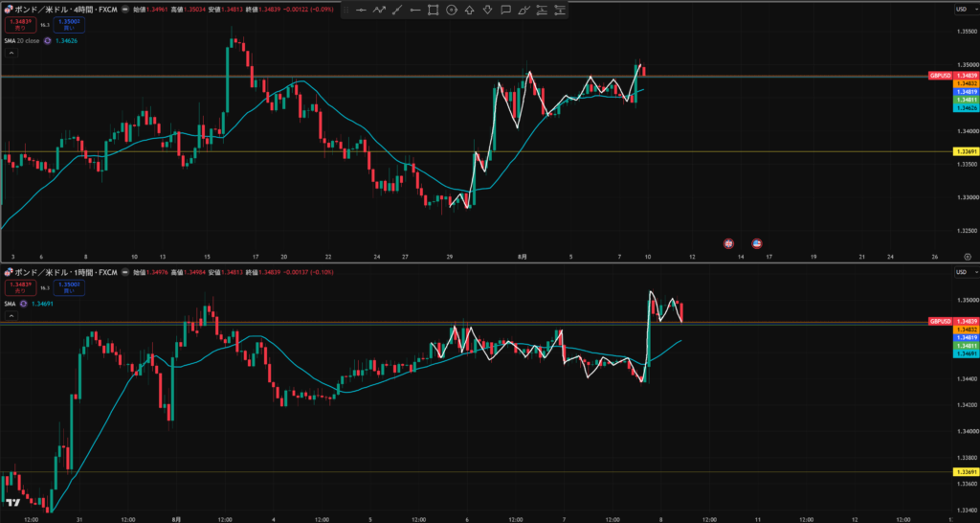Click the change -0.00122 (-0.09%) in top header
Viewport: 980px width, 523px height.
point(308,10)
